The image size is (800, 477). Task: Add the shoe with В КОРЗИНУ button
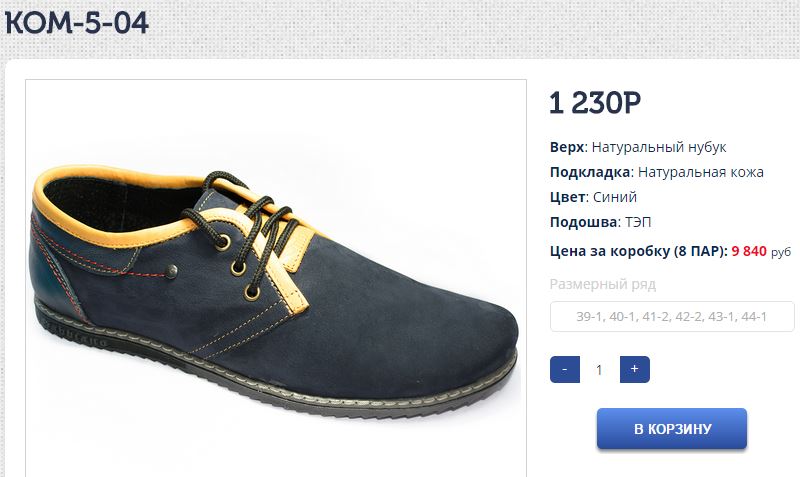[x=672, y=429]
